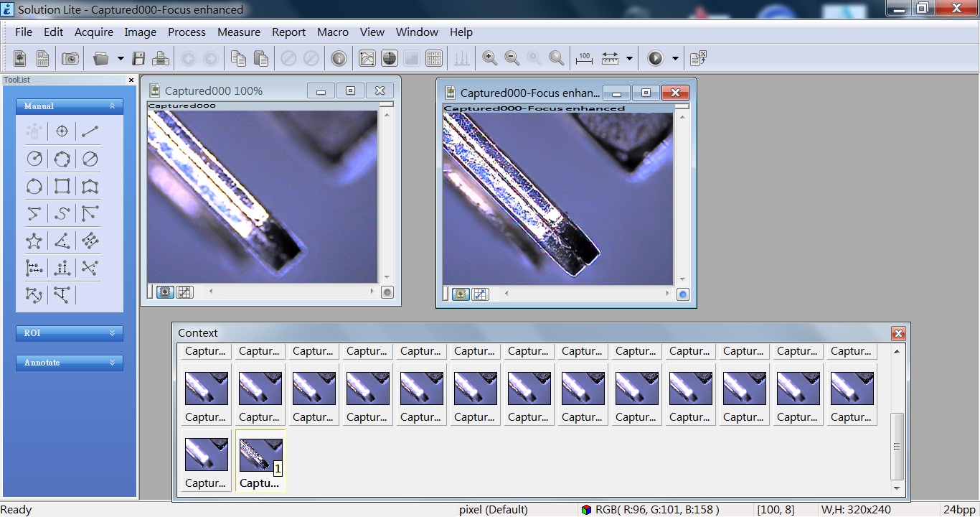Toggle image view button in Captured000 window

click(165, 292)
